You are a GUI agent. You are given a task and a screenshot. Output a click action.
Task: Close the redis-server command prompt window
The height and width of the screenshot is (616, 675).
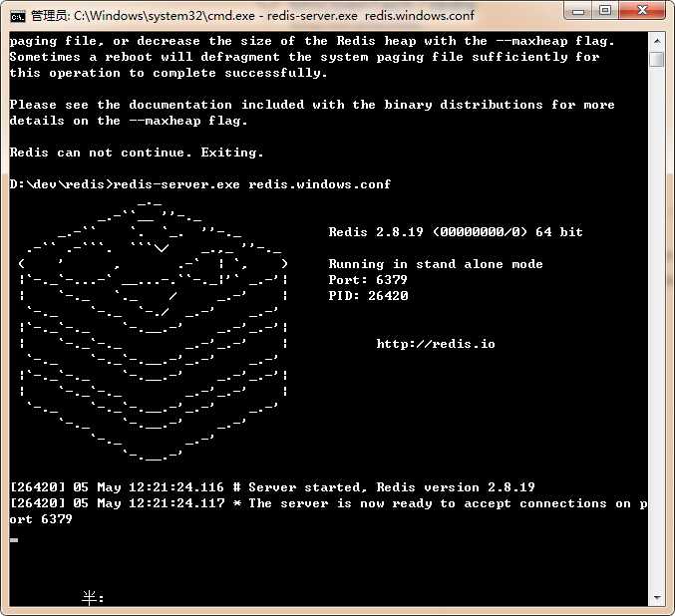tap(642, 11)
